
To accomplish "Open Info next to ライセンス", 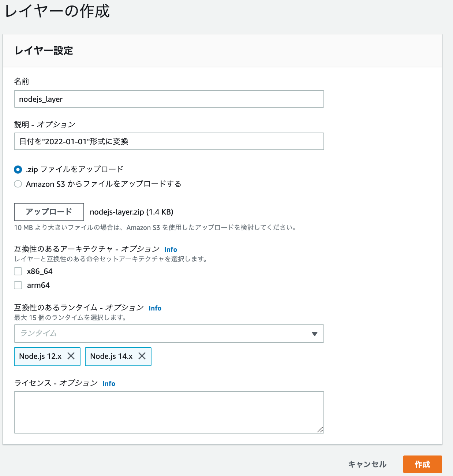I will (109, 383).
